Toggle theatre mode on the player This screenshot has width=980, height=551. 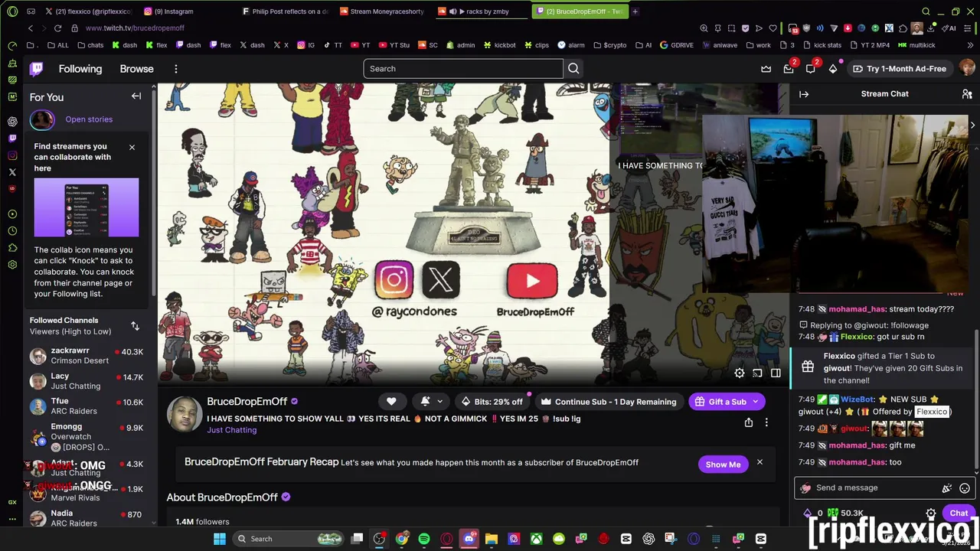(776, 373)
